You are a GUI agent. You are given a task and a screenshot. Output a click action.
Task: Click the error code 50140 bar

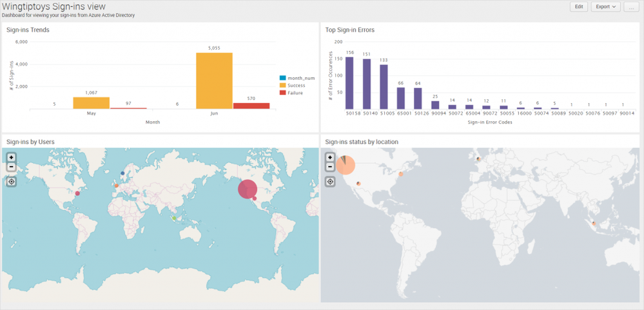coord(367,84)
